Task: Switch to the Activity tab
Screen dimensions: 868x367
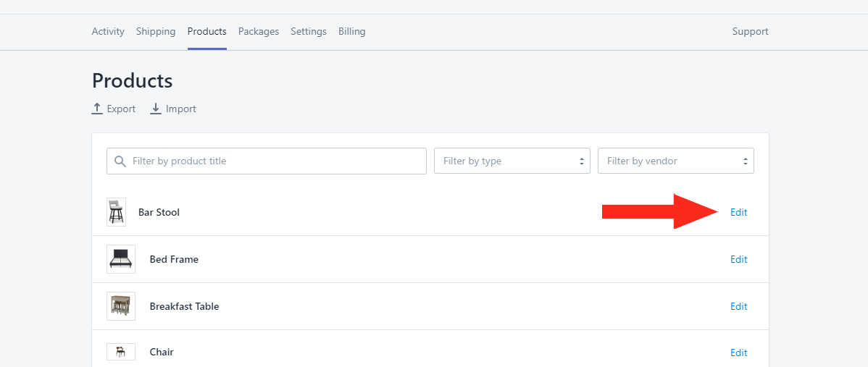Action: [108, 32]
